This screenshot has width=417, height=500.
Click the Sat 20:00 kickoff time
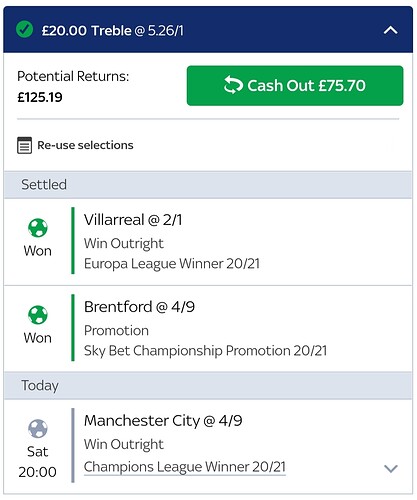coord(37,462)
